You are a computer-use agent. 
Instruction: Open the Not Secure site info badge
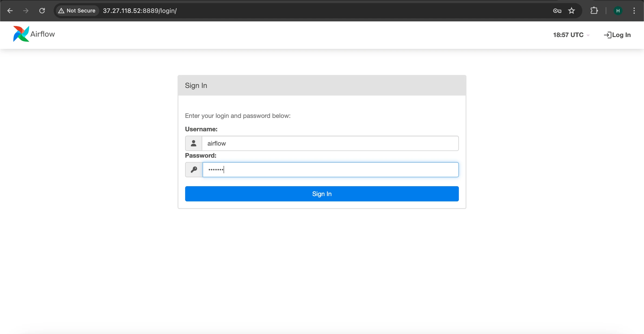pyautogui.click(x=77, y=11)
